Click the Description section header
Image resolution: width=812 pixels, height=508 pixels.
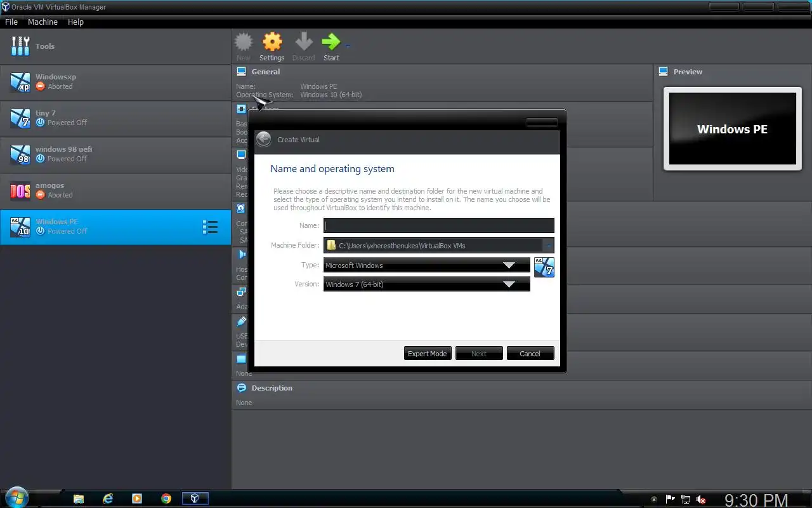[272, 388]
